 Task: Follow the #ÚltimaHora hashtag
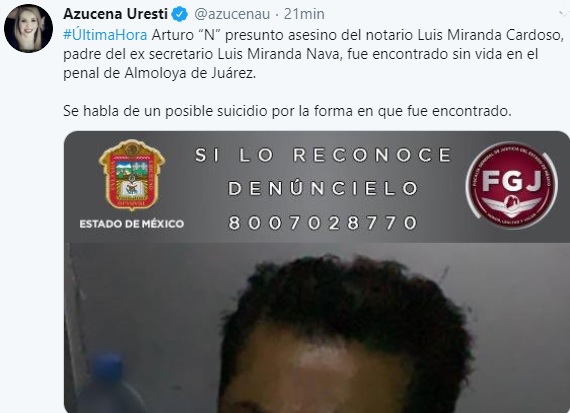point(105,35)
